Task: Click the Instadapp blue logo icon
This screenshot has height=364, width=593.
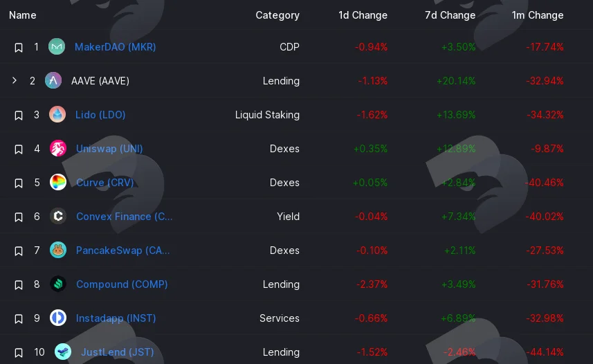Action: click(58, 318)
